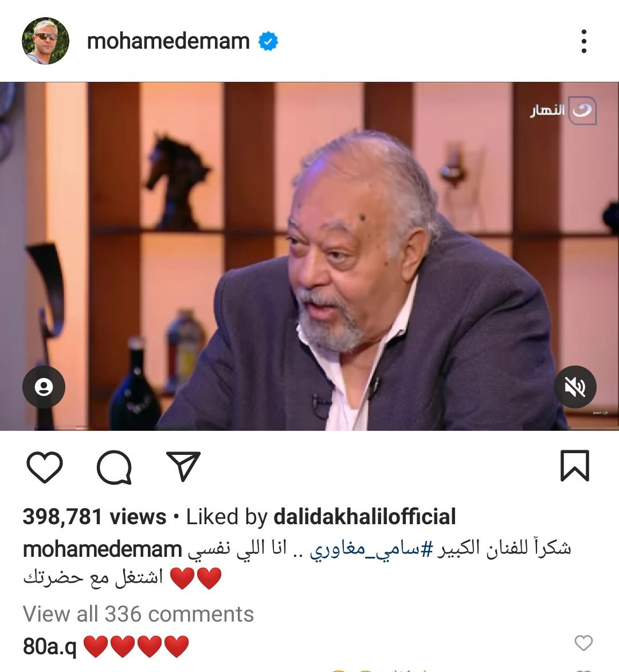Open mohamedemam's profile picture
This screenshot has width=619, height=672.
point(45,41)
